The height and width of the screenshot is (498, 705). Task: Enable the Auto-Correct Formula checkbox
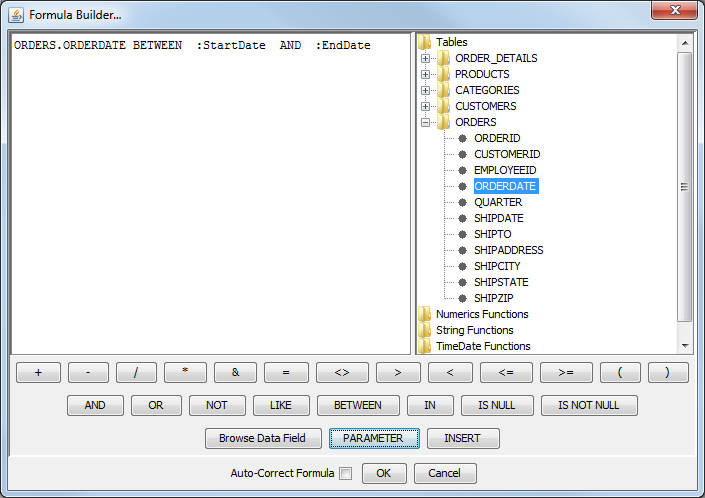[x=345, y=474]
